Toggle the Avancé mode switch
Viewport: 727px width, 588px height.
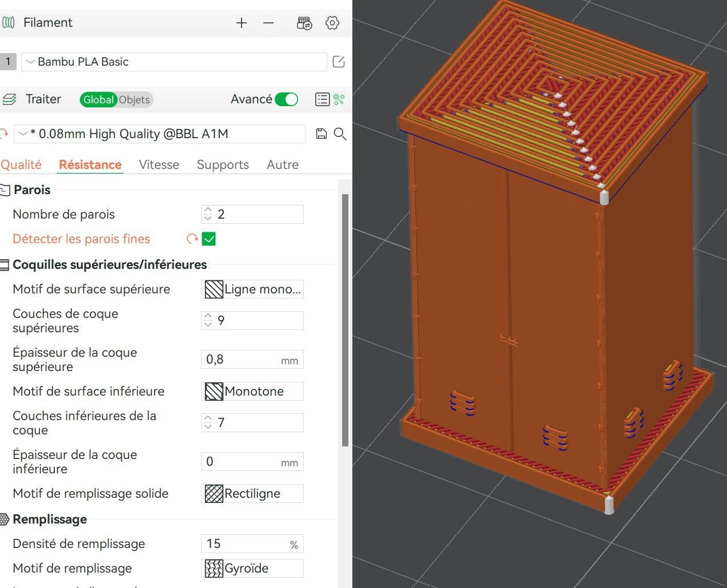tap(287, 99)
